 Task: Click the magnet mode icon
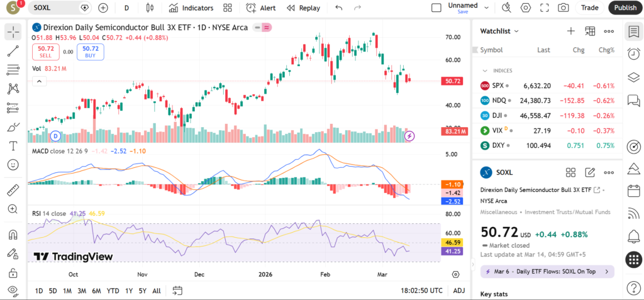(x=13, y=235)
